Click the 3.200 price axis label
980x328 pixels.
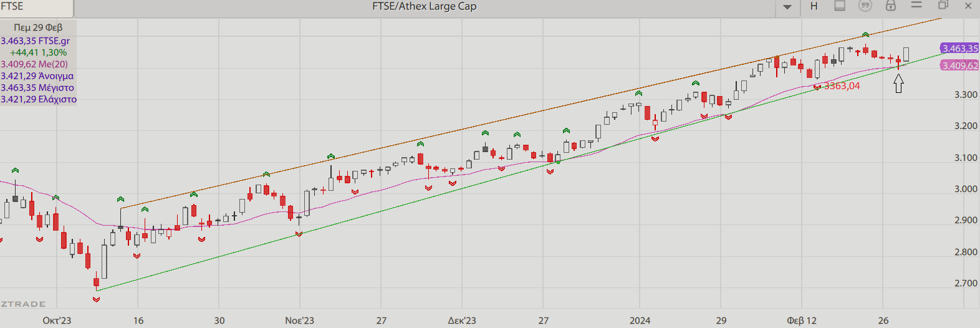click(x=966, y=126)
